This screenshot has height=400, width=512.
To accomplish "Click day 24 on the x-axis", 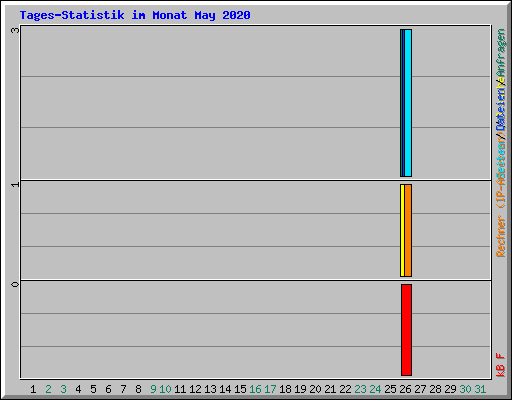I will pos(375,389).
